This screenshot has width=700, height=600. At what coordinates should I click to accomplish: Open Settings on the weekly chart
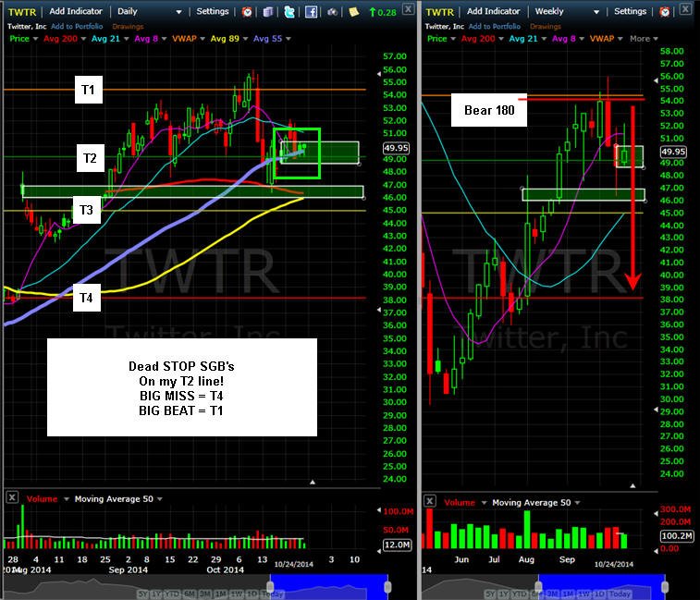click(x=630, y=12)
